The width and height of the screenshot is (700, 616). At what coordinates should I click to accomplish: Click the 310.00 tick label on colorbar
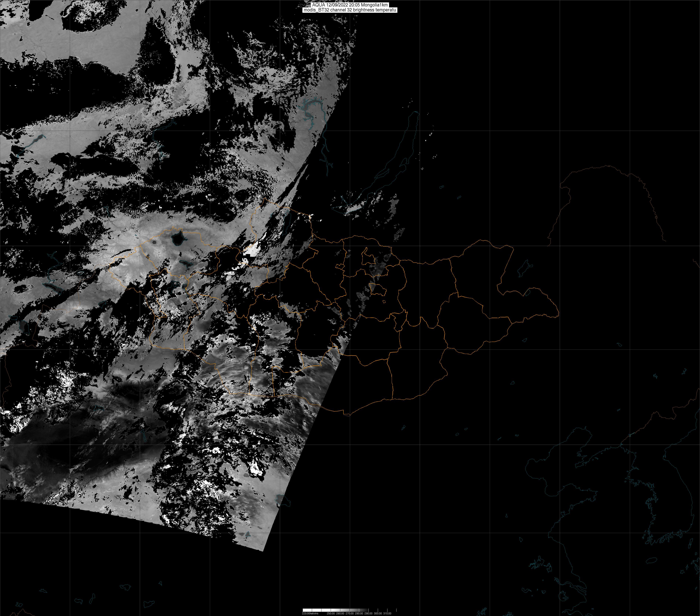click(387, 613)
